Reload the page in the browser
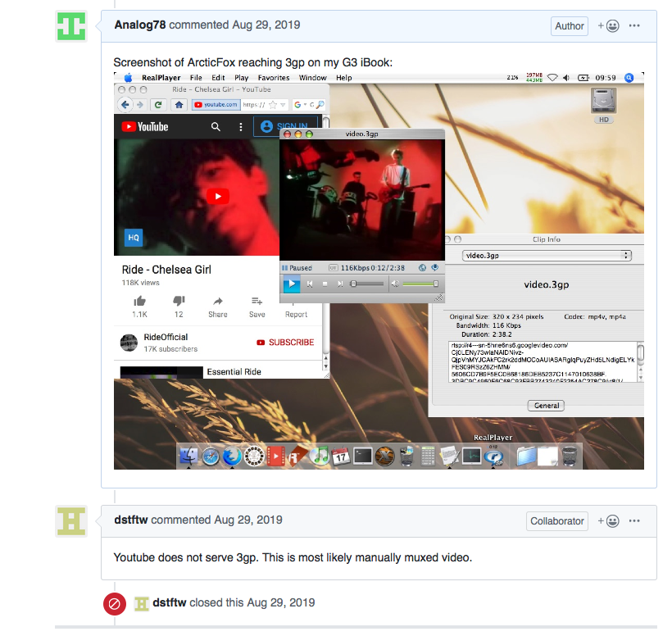 pos(158,105)
